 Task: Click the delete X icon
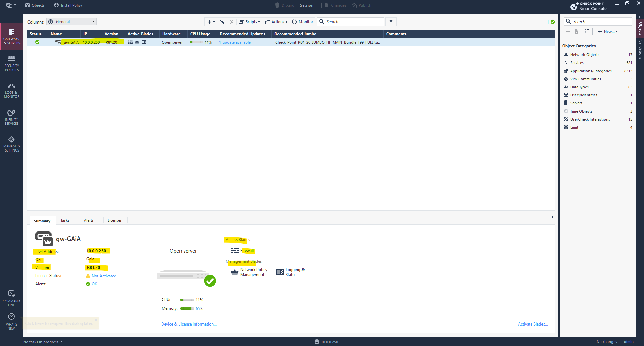point(232,22)
